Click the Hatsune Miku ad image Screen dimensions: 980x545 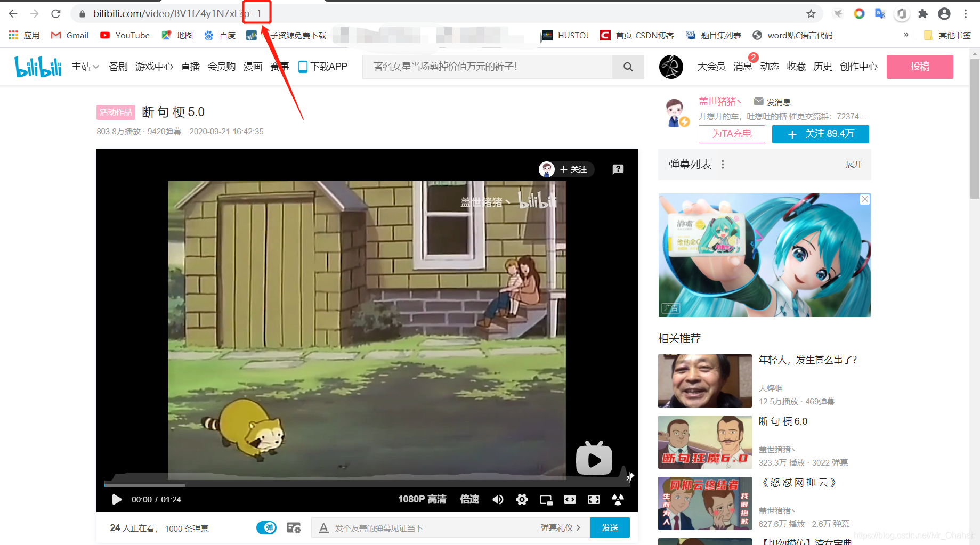765,255
